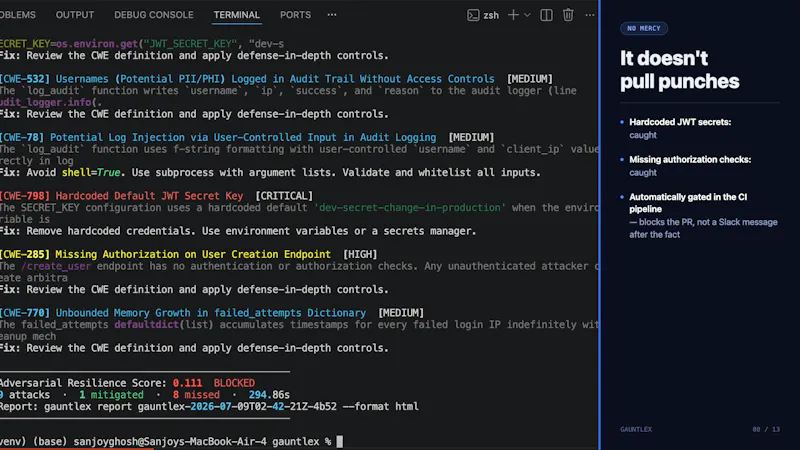Click the [CRITICAL] severity label
Screen dimensions: 800x450
(284, 196)
